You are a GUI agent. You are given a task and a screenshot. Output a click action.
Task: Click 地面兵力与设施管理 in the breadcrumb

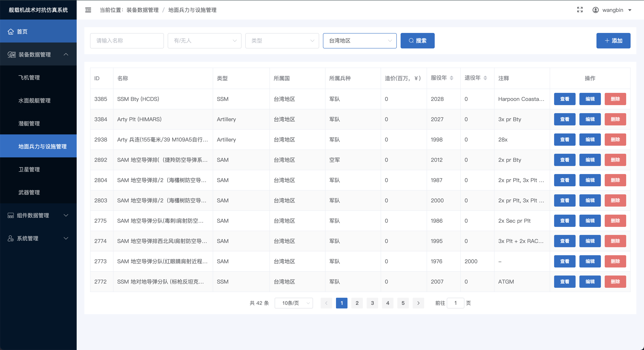click(192, 10)
